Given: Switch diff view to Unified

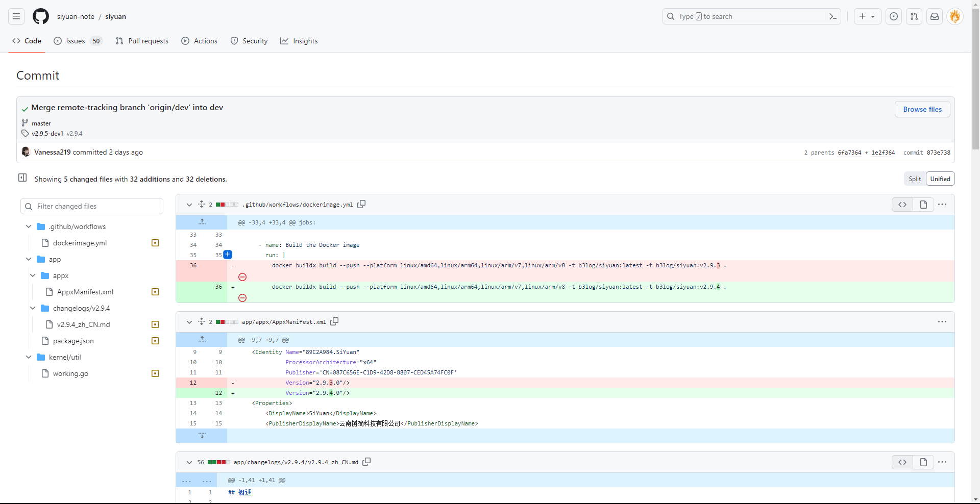Looking at the screenshot, I should tap(940, 179).
